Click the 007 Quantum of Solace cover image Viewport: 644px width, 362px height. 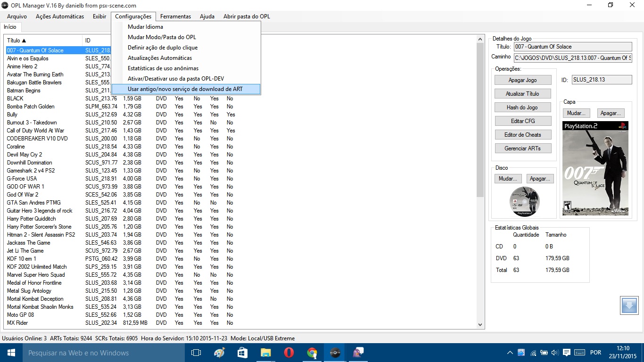[595, 168]
